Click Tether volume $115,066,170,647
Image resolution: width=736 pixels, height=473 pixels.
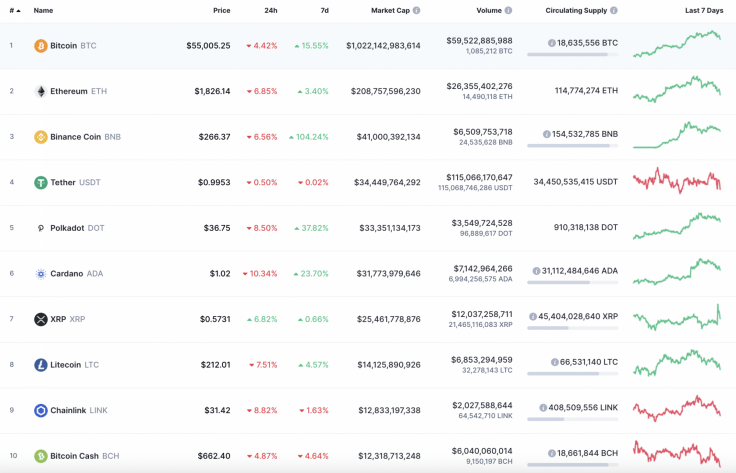[479, 177]
